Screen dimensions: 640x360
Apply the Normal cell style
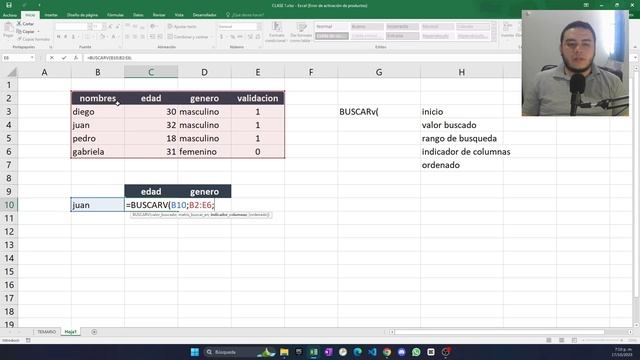331,27
